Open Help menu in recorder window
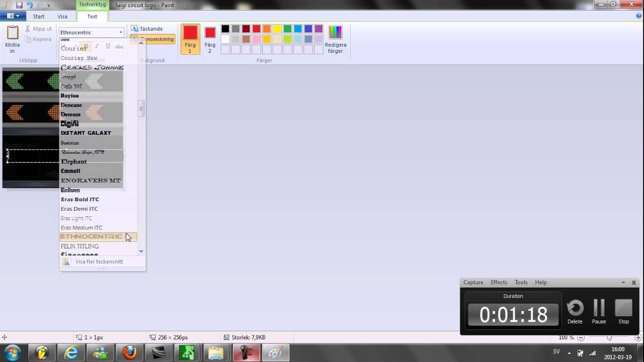The height and width of the screenshot is (362, 644). [541, 282]
